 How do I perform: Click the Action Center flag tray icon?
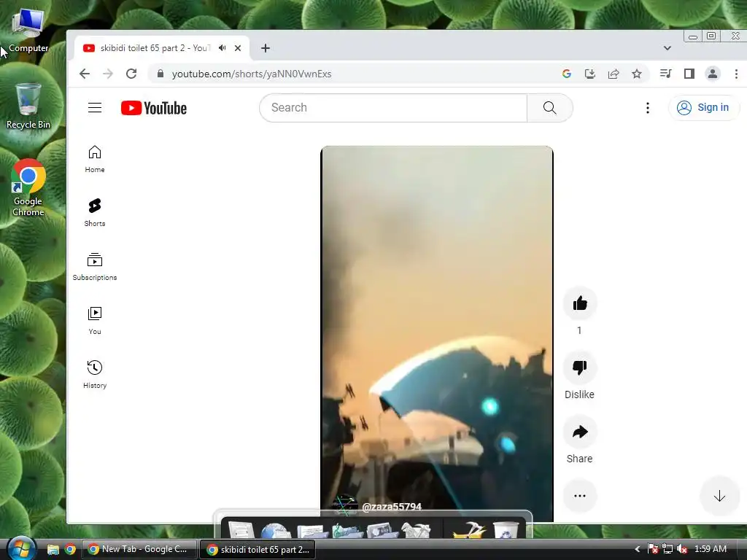(x=653, y=549)
